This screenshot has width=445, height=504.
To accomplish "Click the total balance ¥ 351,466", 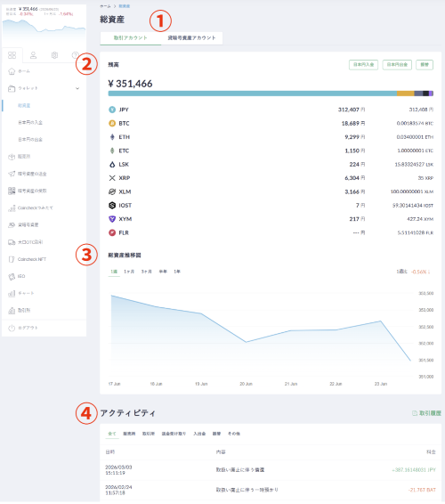I will tap(131, 84).
